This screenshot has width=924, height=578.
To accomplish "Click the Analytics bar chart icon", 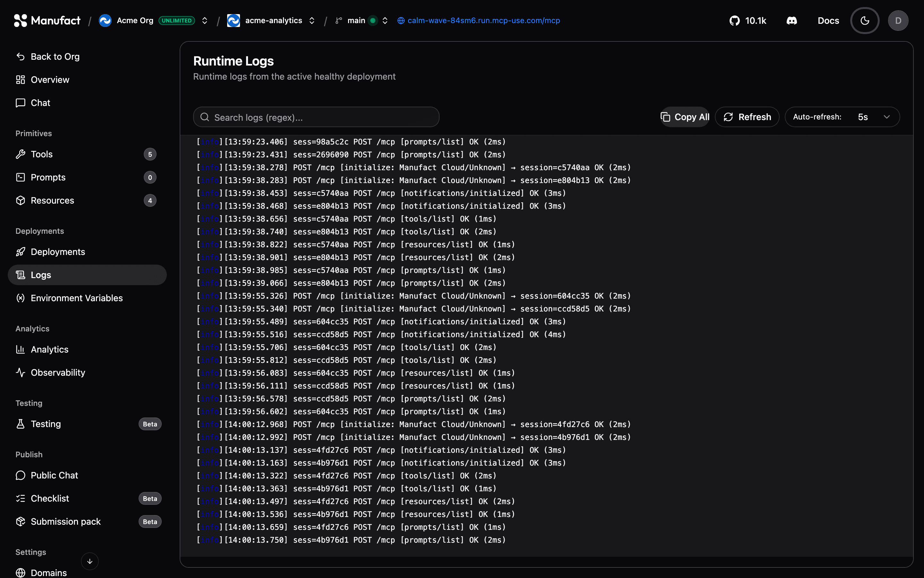I will 21,349.
